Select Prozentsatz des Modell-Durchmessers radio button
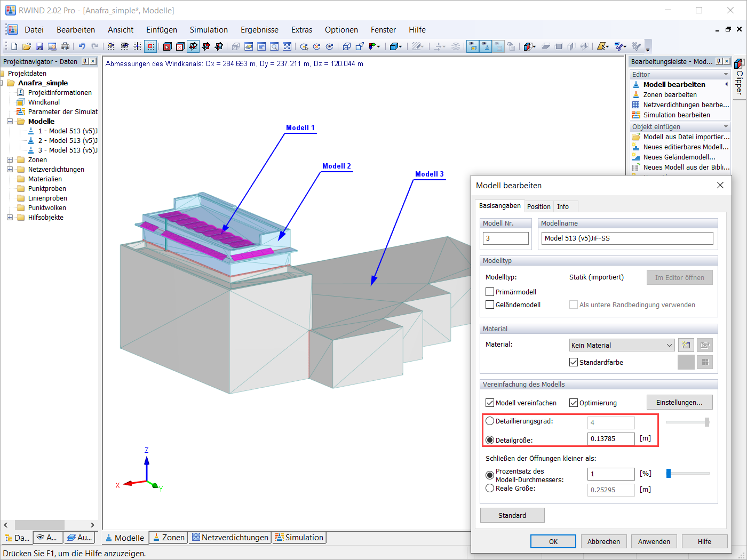 pos(490,475)
